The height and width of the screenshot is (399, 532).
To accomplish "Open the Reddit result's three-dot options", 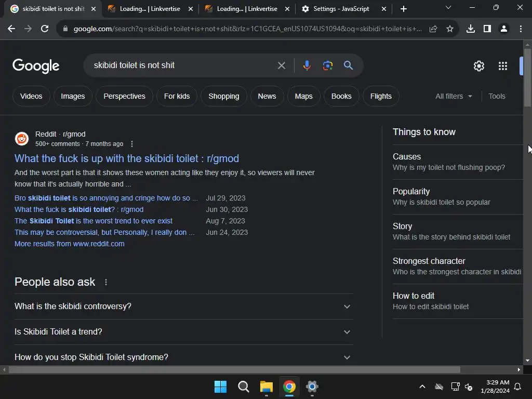I will [x=132, y=144].
